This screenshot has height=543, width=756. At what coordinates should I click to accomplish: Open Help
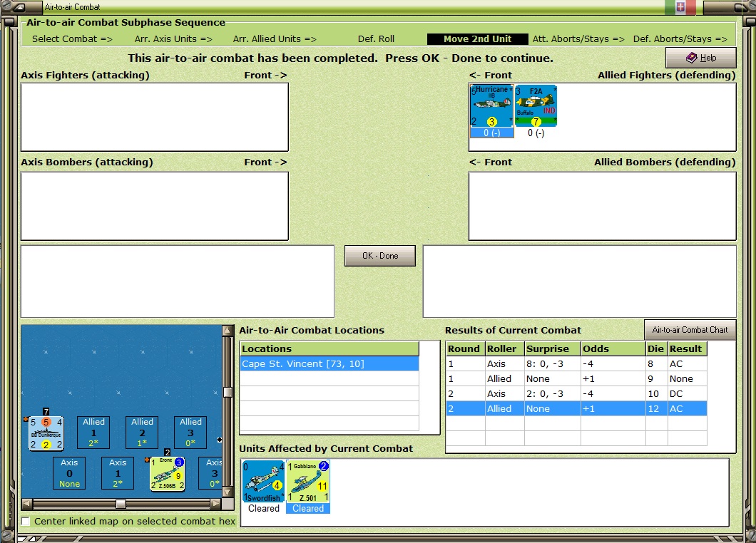coord(700,58)
